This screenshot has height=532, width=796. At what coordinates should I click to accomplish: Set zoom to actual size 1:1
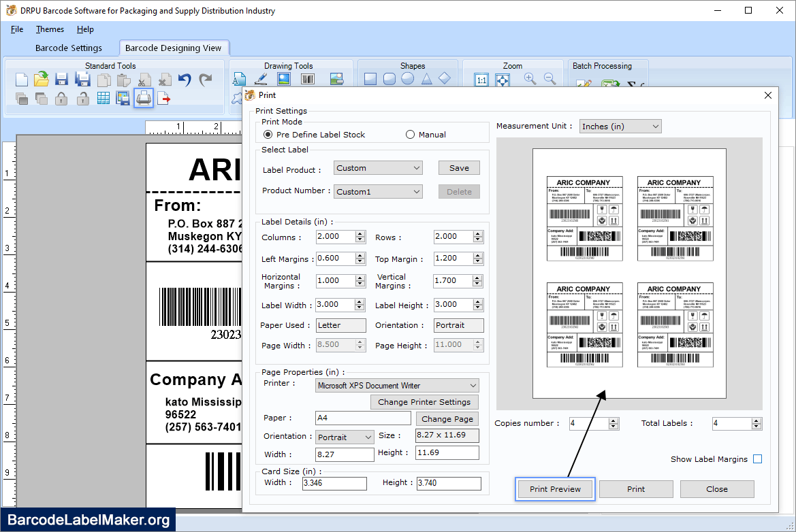(x=481, y=80)
